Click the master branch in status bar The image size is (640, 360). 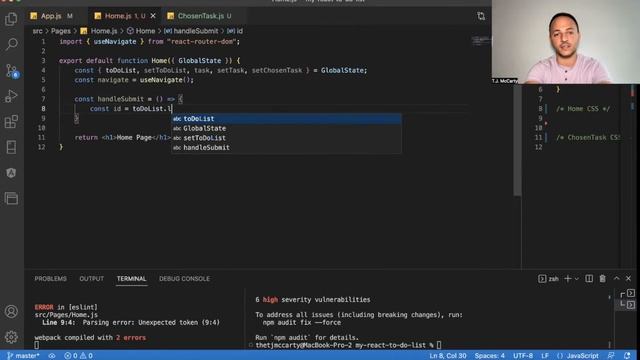23,356
